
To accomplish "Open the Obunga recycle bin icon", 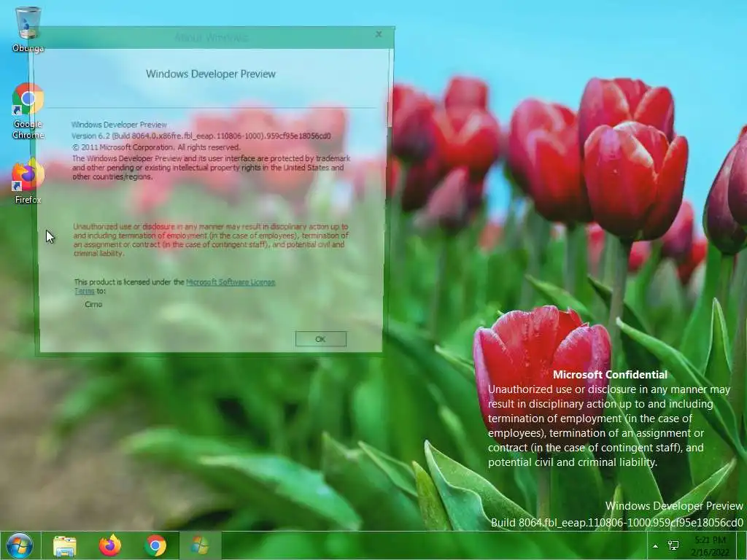I will (28, 29).
